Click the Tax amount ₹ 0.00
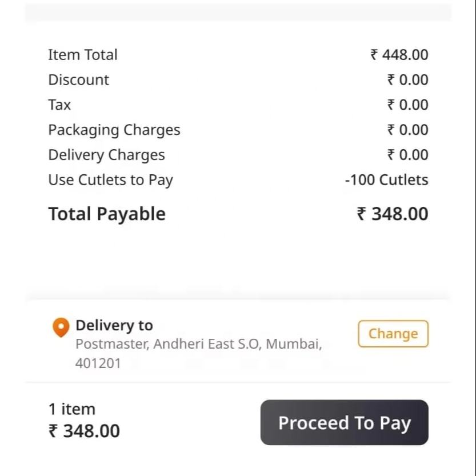The height and width of the screenshot is (476, 476). click(x=407, y=105)
